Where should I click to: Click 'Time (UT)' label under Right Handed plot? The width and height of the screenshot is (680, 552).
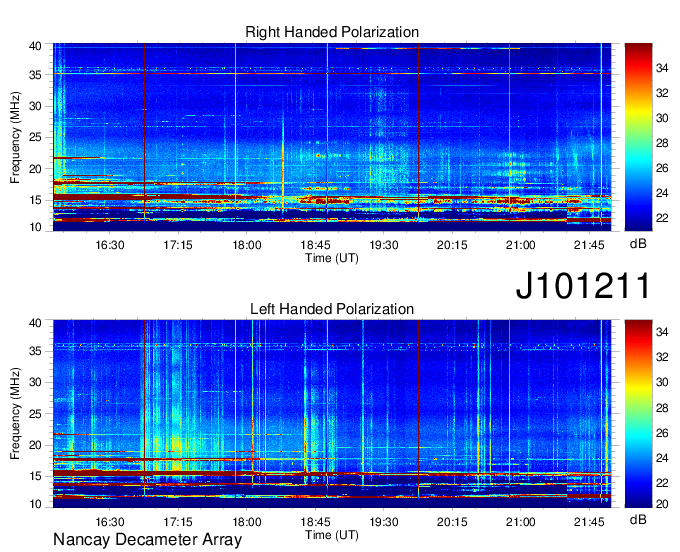coord(332,258)
